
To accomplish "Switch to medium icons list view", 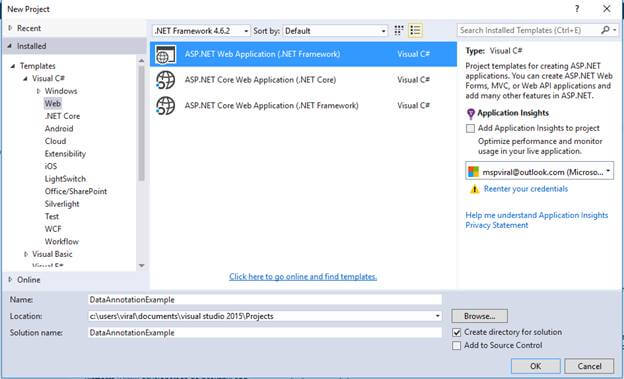I will coord(415,30).
